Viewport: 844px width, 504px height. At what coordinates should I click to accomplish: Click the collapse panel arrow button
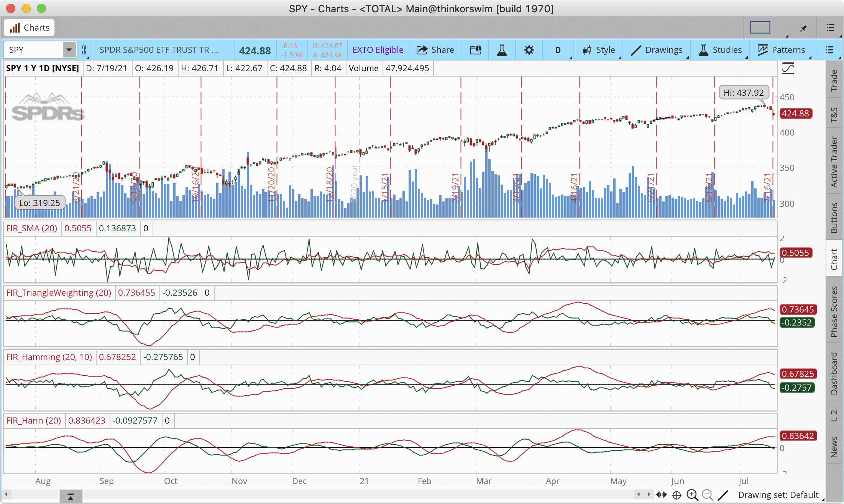coord(71,497)
